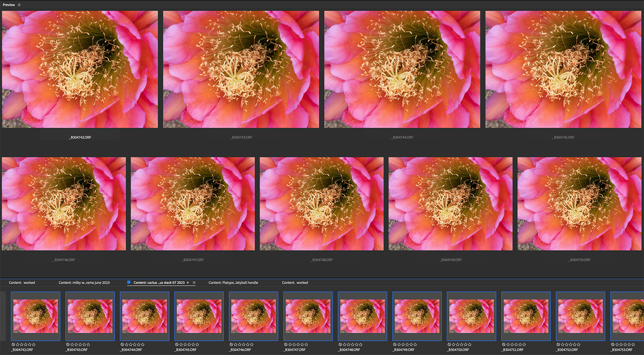
Task: Click the blue square on the cactus Content tab
Action: pyautogui.click(x=129, y=282)
